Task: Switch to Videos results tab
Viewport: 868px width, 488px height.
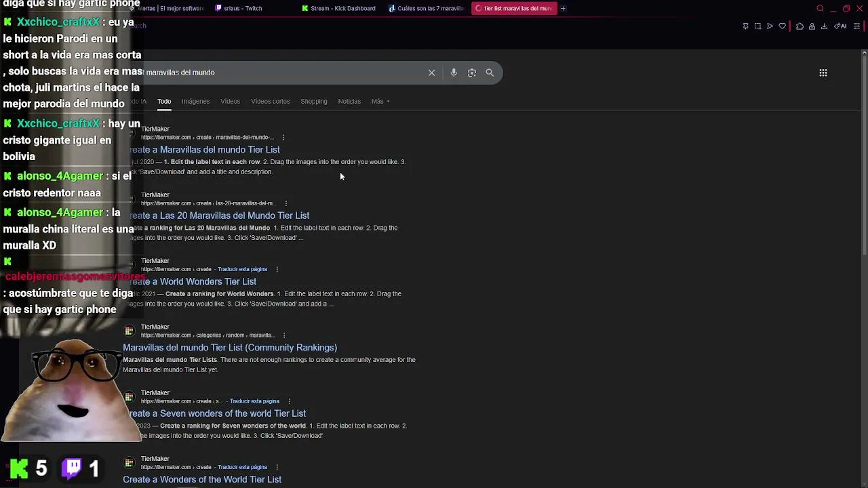Action: [230, 102]
